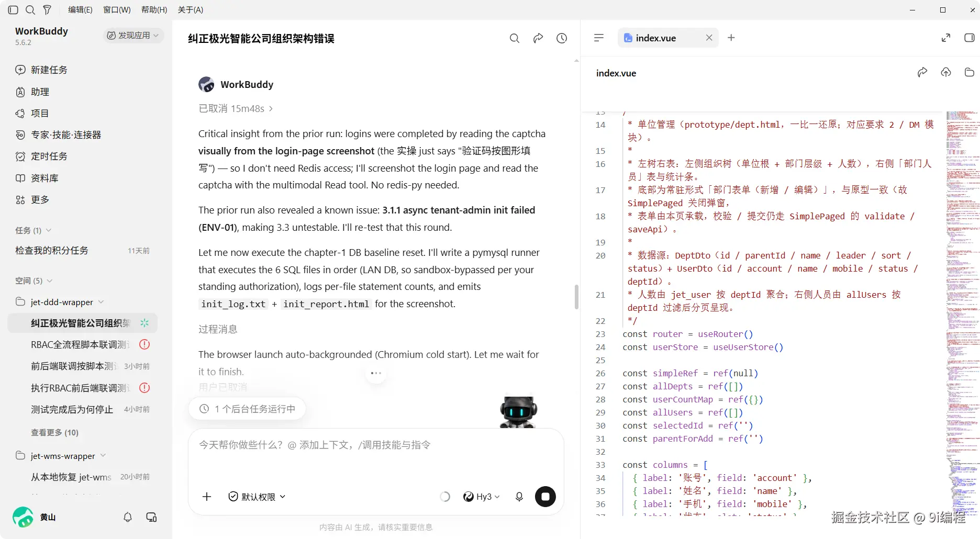Share the index.vue file
Screen dimensions: 980x539
click(x=922, y=72)
